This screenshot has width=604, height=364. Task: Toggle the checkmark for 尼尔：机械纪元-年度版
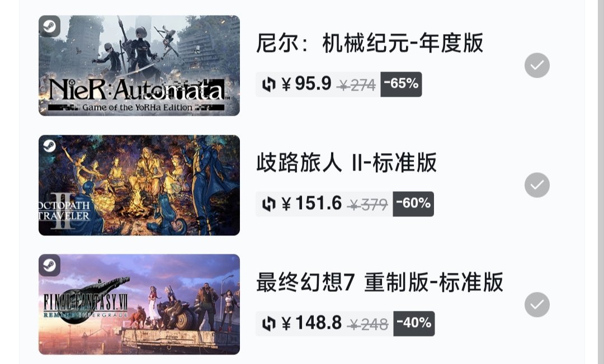537,65
